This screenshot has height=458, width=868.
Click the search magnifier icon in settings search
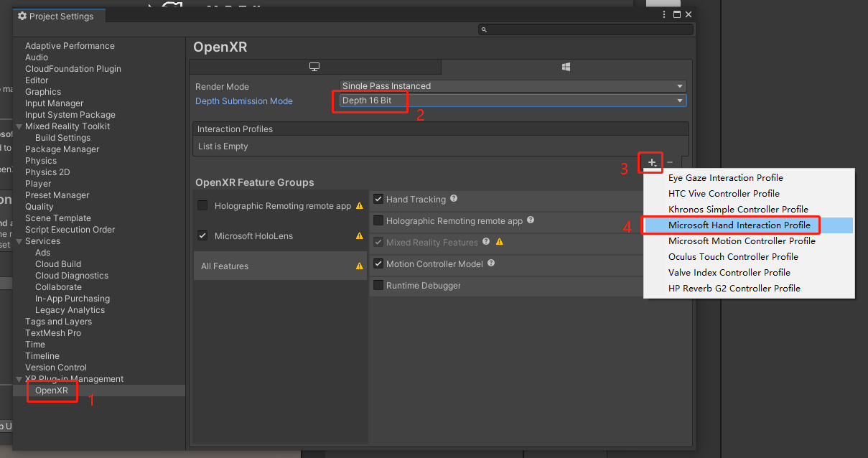point(485,30)
